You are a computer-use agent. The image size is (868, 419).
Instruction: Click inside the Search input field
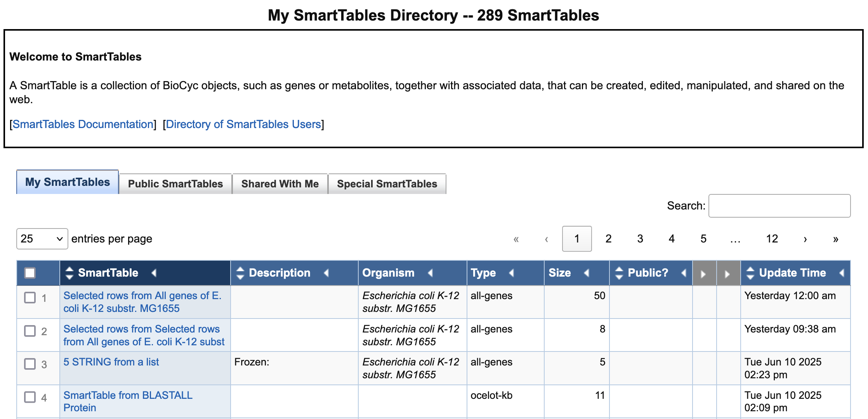[x=778, y=206]
